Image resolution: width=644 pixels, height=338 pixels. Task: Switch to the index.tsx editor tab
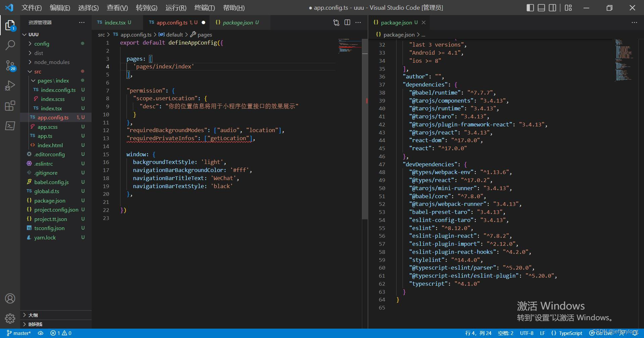117,22
